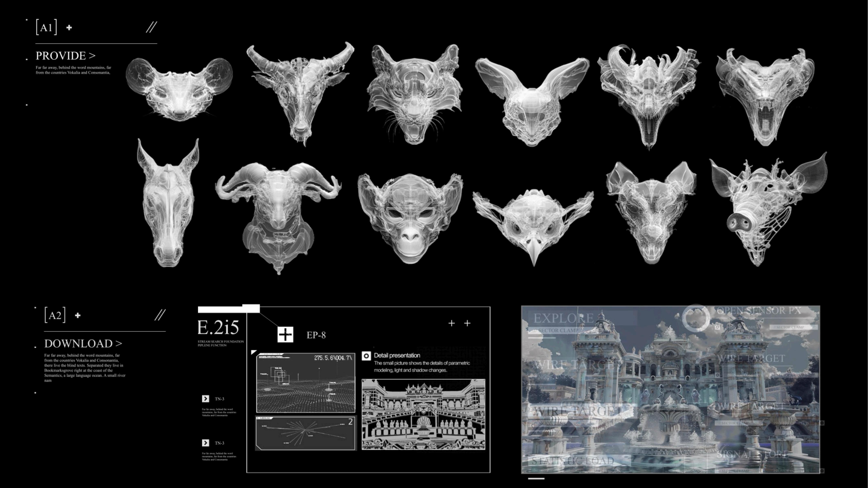
Task: Open the DOWNLOAD > heading
Action: pos(83,343)
